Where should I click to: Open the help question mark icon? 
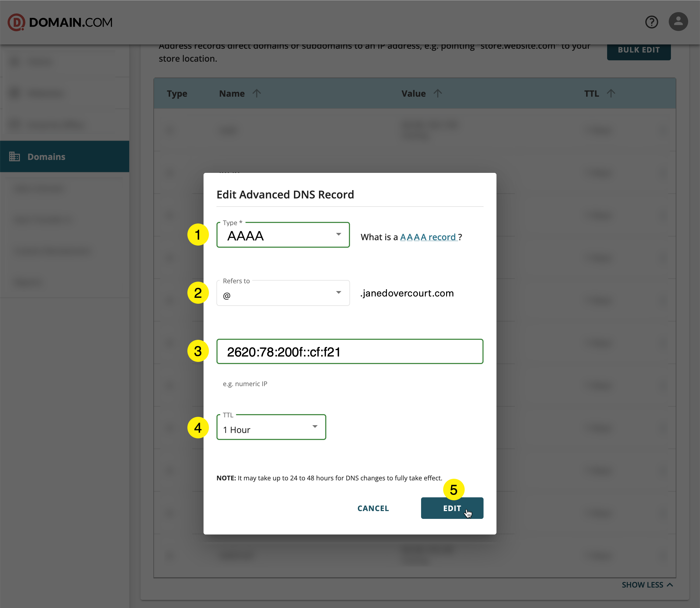coord(652,22)
